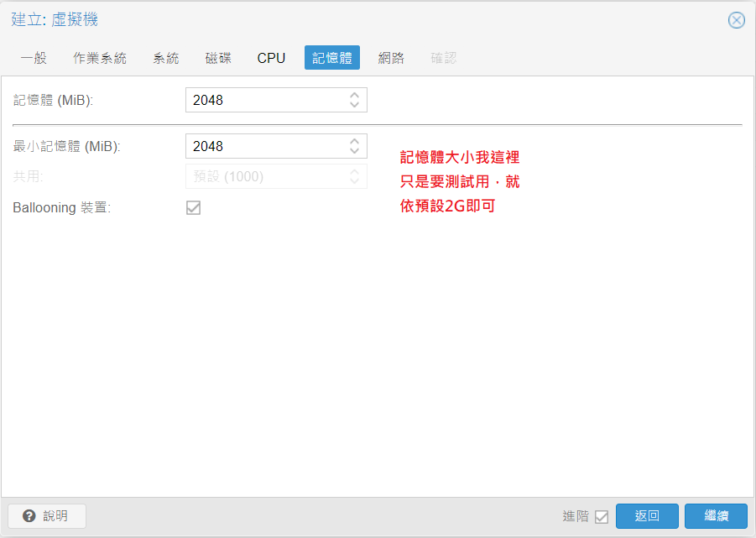Go to the 系統 tab
This screenshot has height=538, width=756.
[166, 58]
